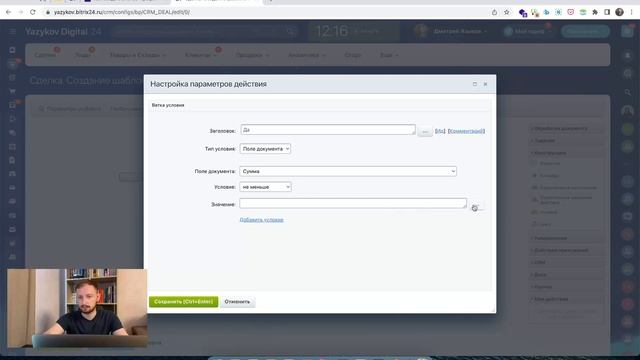Click the short bracketed link before [Комментарий]
640x360 pixels.
click(x=440, y=131)
